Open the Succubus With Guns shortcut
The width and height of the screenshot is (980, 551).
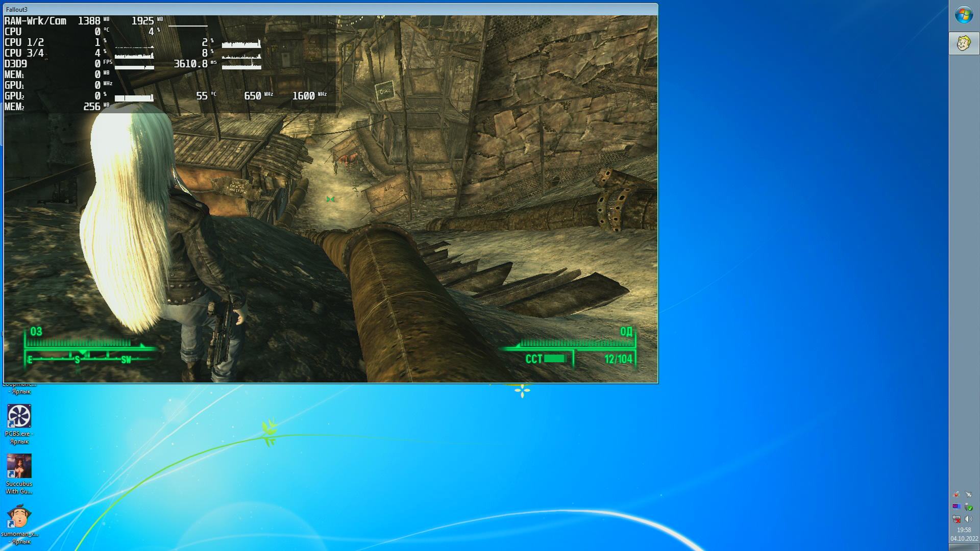pyautogui.click(x=19, y=466)
